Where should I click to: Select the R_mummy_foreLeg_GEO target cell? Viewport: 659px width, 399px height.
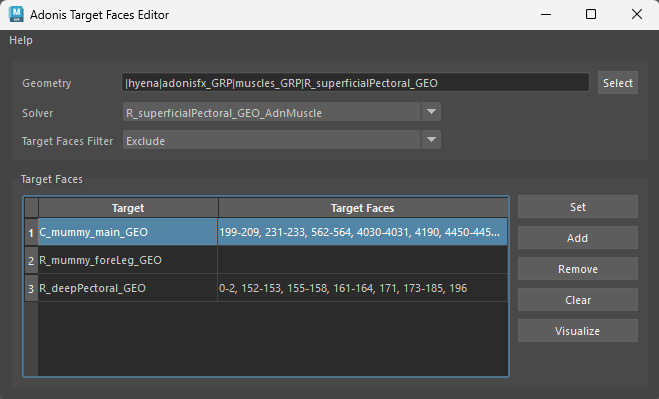click(128, 260)
